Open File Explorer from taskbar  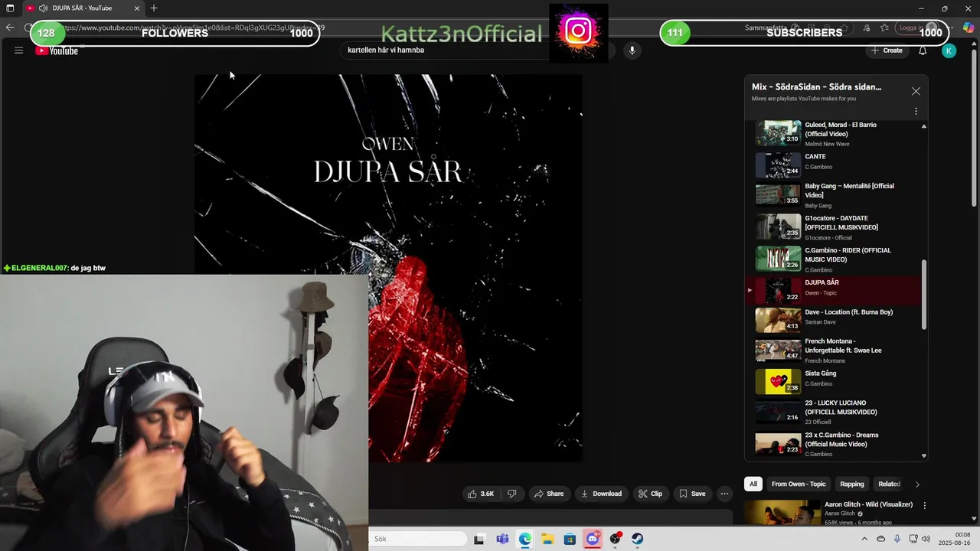pos(547,540)
